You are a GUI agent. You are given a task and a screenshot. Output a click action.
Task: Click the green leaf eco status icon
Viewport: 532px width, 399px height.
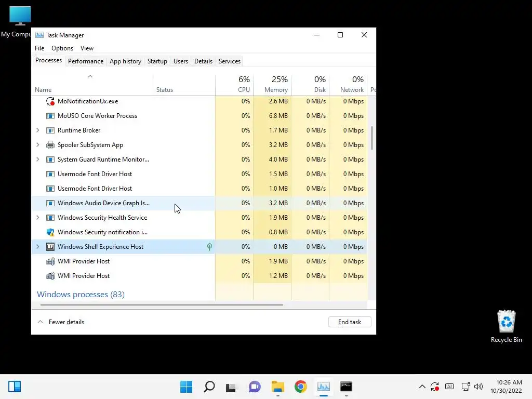click(x=210, y=247)
